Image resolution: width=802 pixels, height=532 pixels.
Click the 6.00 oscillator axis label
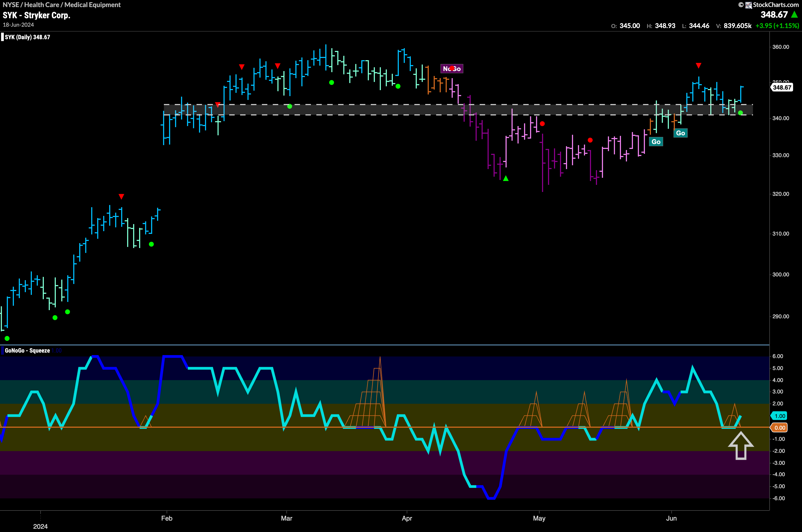tap(777, 356)
